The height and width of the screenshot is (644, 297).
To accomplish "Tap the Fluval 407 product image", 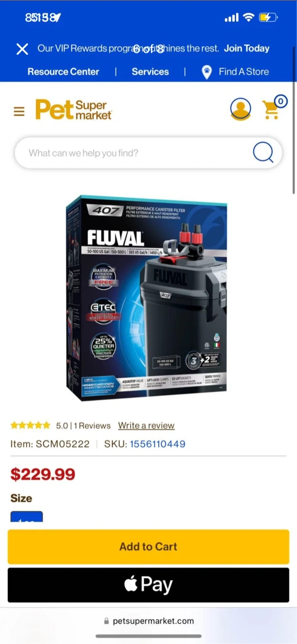I will coord(146,297).
